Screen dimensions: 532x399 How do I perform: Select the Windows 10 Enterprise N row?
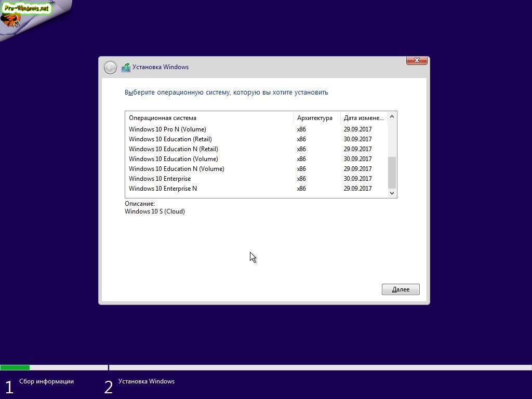tap(256, 188)
